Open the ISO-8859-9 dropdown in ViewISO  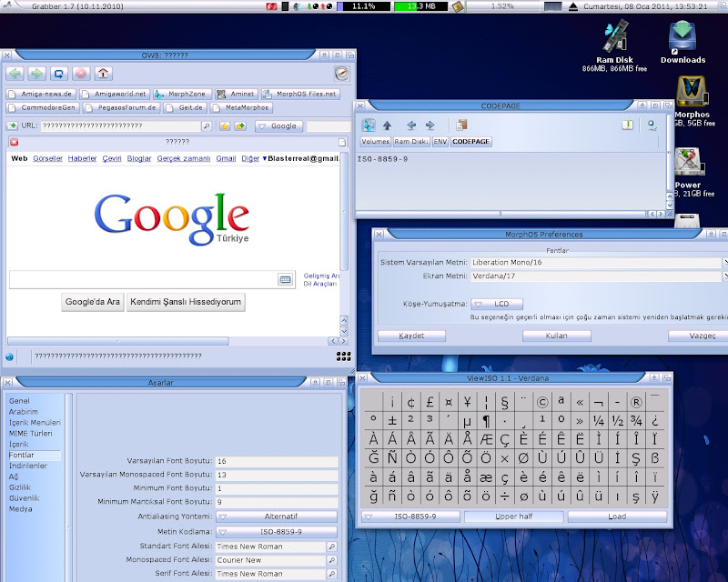click(411, 517)
